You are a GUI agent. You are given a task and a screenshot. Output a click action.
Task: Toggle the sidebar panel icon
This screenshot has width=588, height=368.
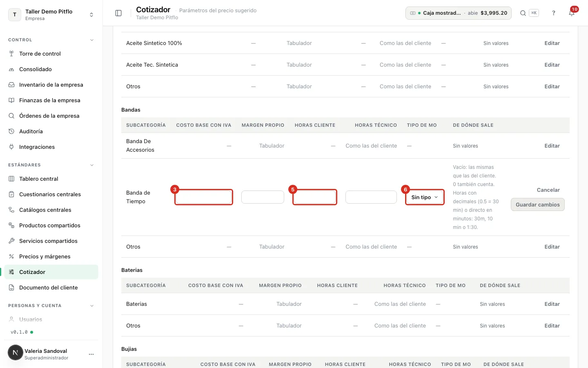118,13
